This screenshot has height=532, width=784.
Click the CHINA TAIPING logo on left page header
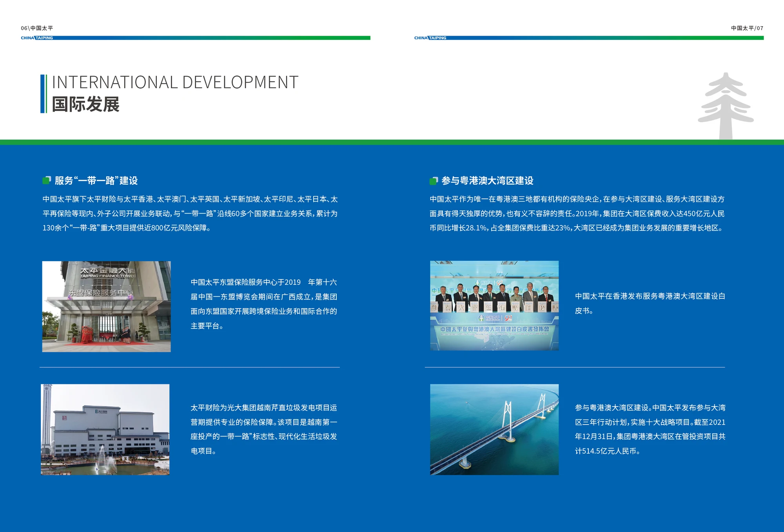37,38
